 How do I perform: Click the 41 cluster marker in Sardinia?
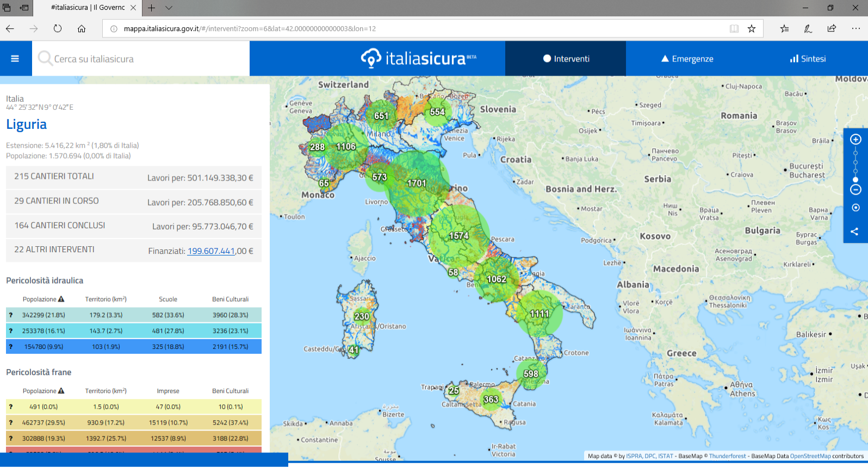click(354, 350)
